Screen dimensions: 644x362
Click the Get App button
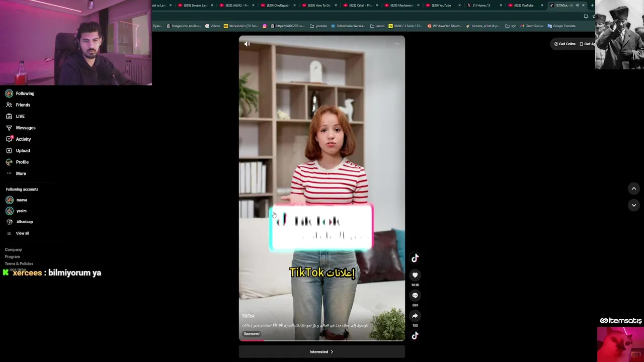(x=587, y=44)
